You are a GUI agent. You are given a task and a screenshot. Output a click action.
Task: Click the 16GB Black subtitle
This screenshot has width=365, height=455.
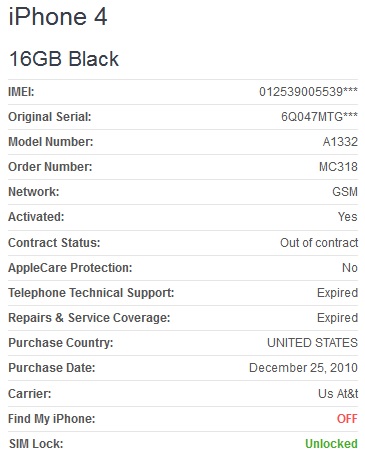64,59
